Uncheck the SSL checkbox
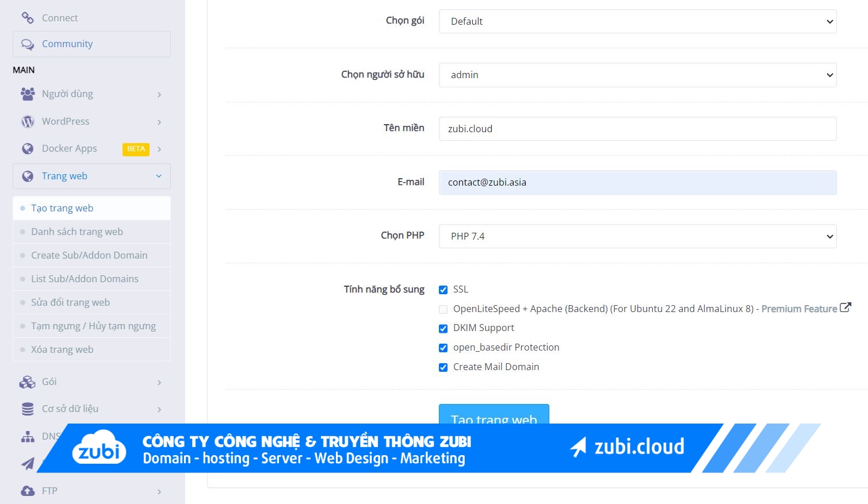Viewport: 868px width, 504px height. [x=443, y=290]
